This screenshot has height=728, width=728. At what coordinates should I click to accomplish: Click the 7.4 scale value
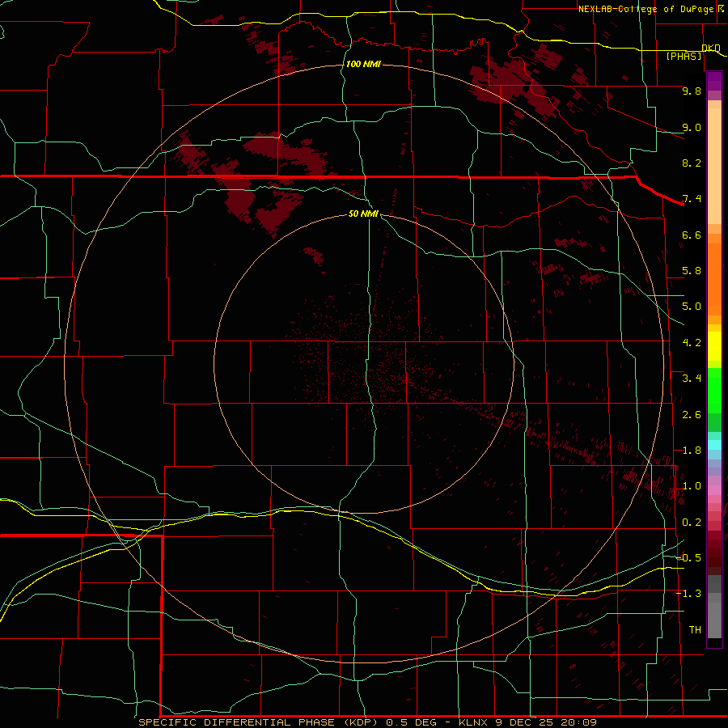692,199
